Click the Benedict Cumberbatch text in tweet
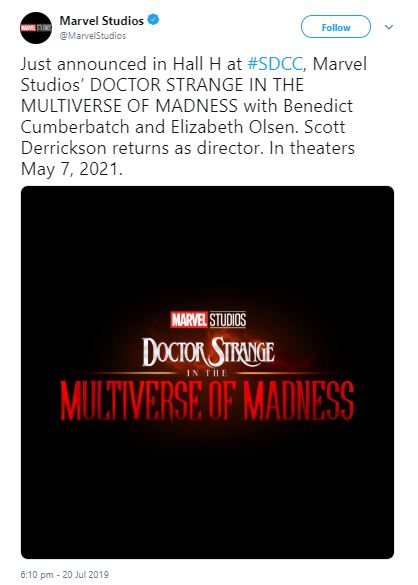The image size is (418, 585). (187, 116)
